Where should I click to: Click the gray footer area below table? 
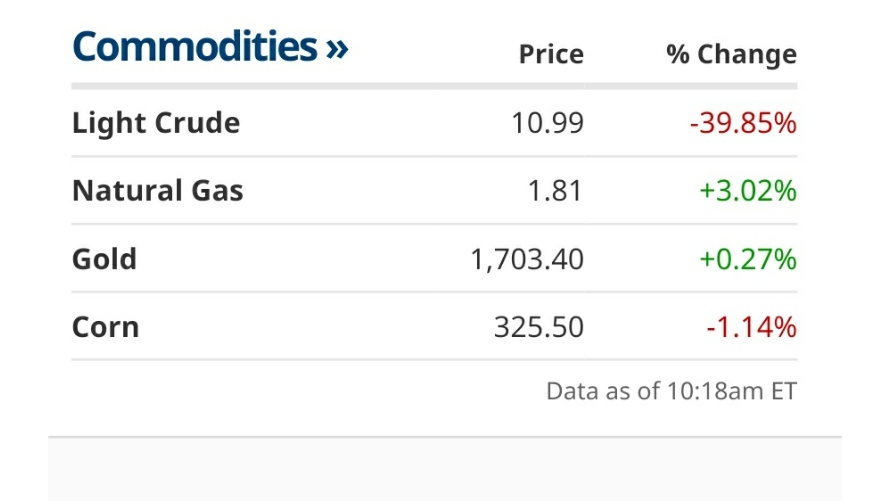(x=444, y=469)
